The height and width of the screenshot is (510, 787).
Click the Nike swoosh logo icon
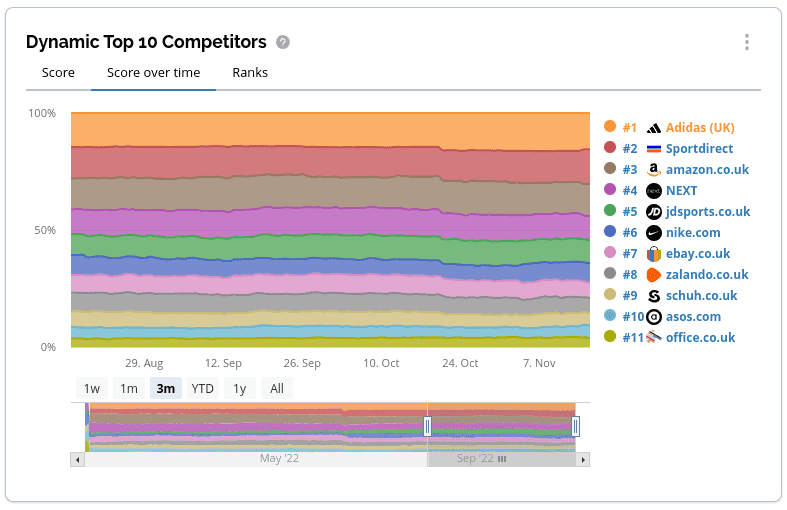[653, 233]
